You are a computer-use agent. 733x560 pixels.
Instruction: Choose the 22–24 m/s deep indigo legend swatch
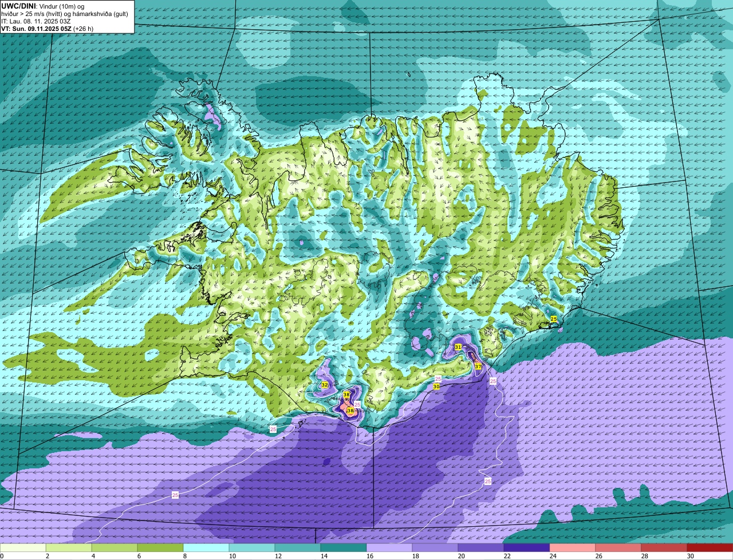click(527, 548)
